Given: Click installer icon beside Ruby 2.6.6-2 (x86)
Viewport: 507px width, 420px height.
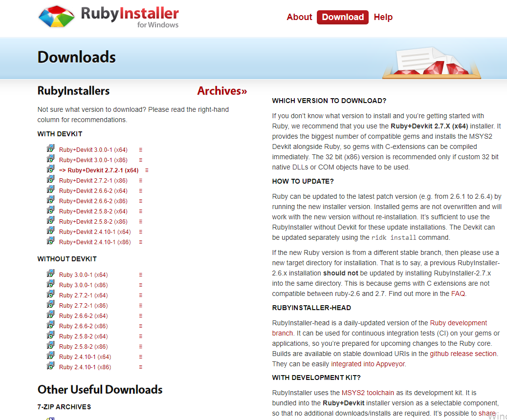Looking at the screenshot, I should click(50, 325).
